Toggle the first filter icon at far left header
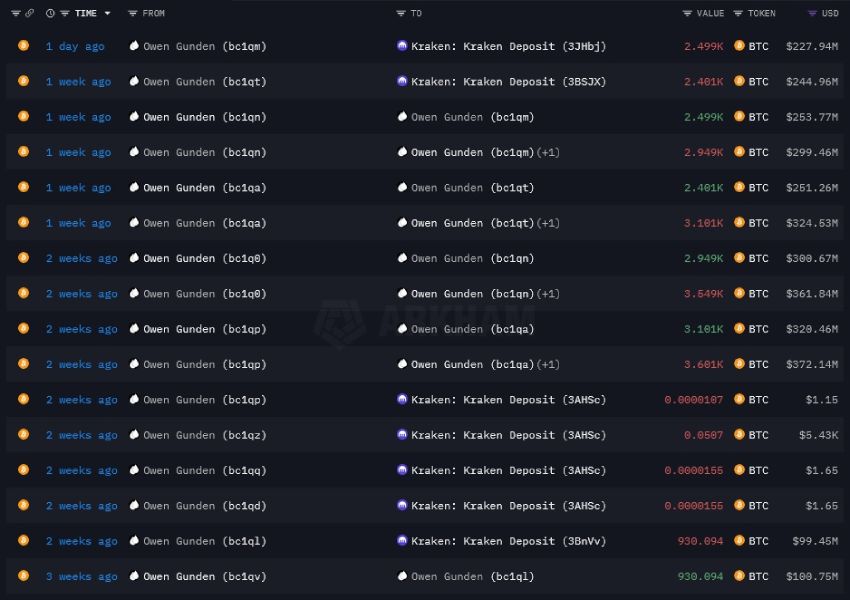 click(15, 13)
